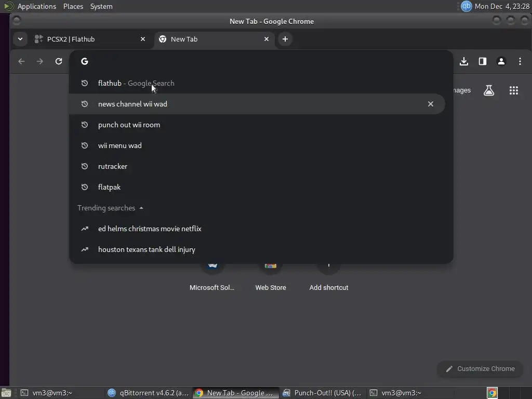
Task: Click the history icon beside 'rutracker'
Action: (85, 166)
